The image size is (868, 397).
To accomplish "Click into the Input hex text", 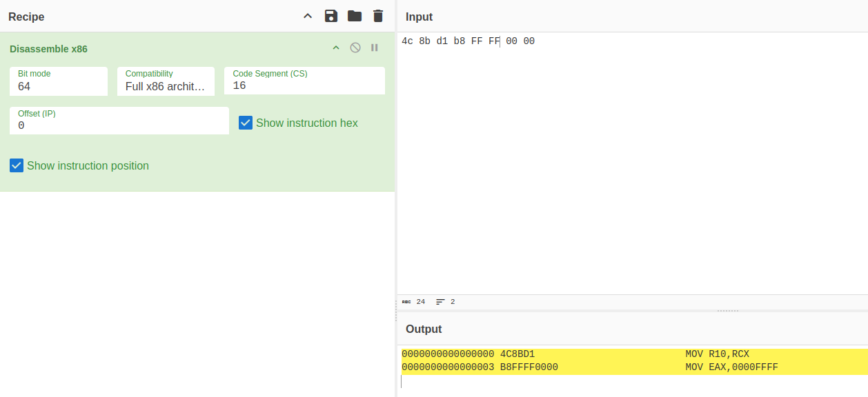I will (x=468, y=41).
